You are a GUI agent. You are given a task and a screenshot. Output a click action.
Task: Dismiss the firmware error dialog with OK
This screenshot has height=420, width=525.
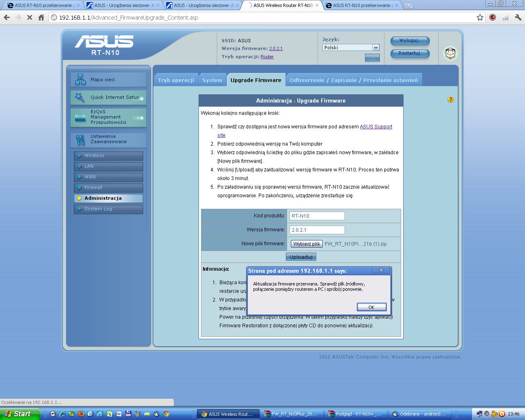tap(371, 307)
